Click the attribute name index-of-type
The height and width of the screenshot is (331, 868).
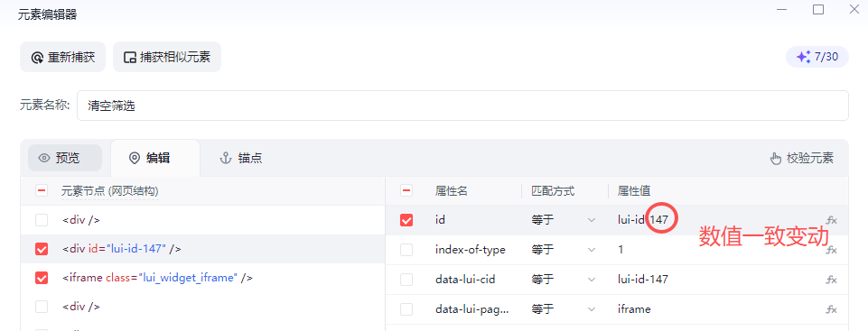click(x=470, y=250)
